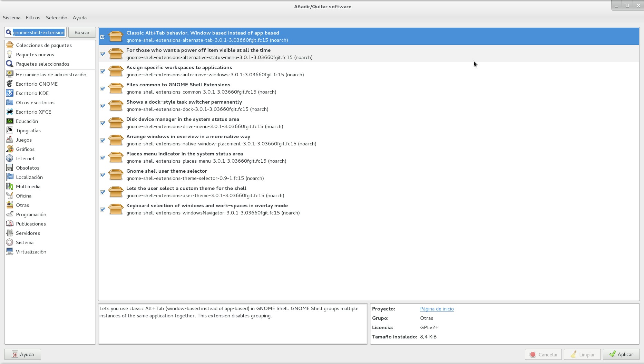Click the Gráficos palette icon
Viewport: 644px width, 364px height.
[x=10, y=149]
